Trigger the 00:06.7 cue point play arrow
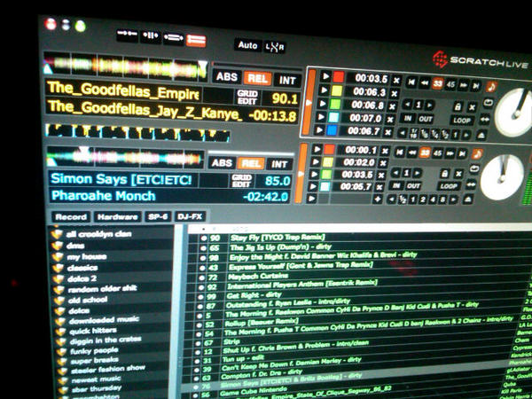 point(319,130)
